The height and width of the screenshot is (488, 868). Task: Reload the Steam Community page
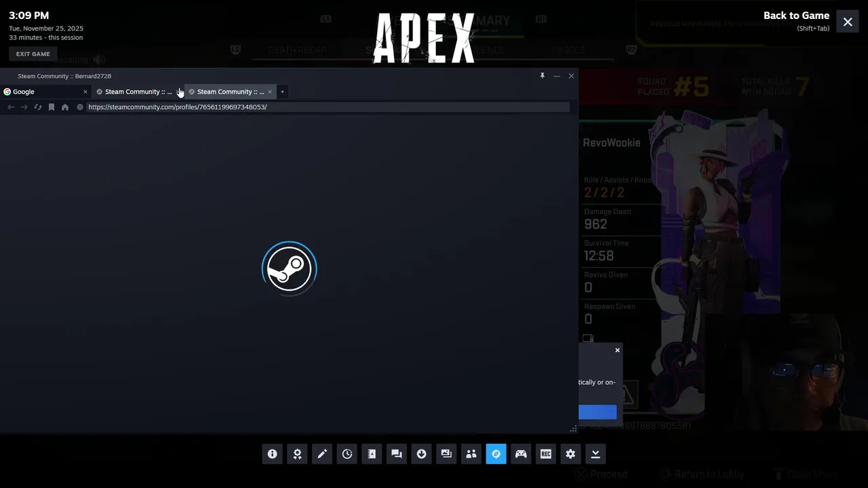(x=38, y=107)
